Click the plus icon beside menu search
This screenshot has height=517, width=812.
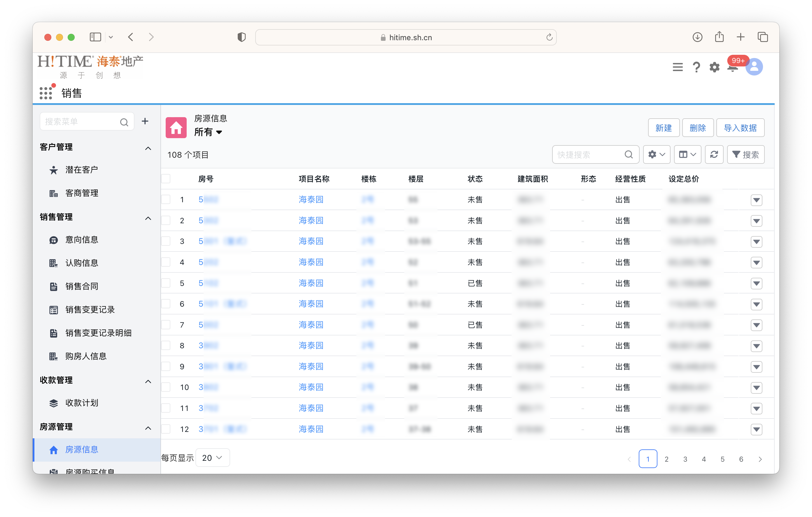[x=145, y=121]
